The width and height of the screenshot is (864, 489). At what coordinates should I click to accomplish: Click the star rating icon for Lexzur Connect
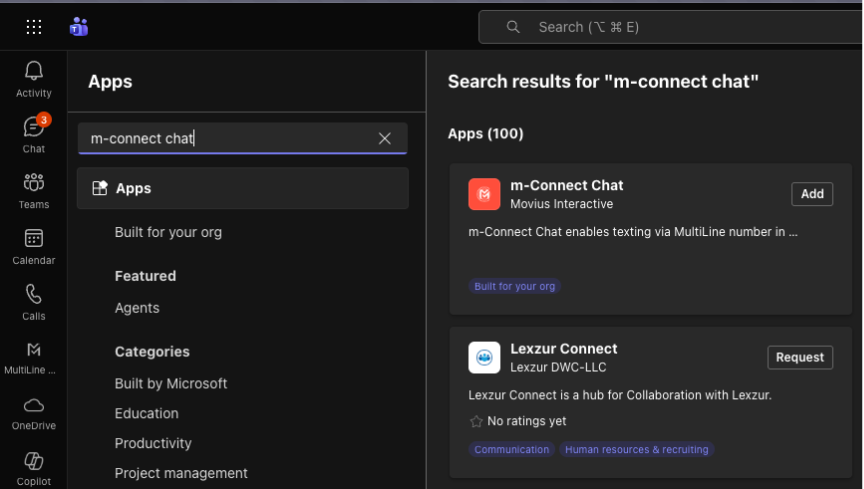(x=476, y=421)
